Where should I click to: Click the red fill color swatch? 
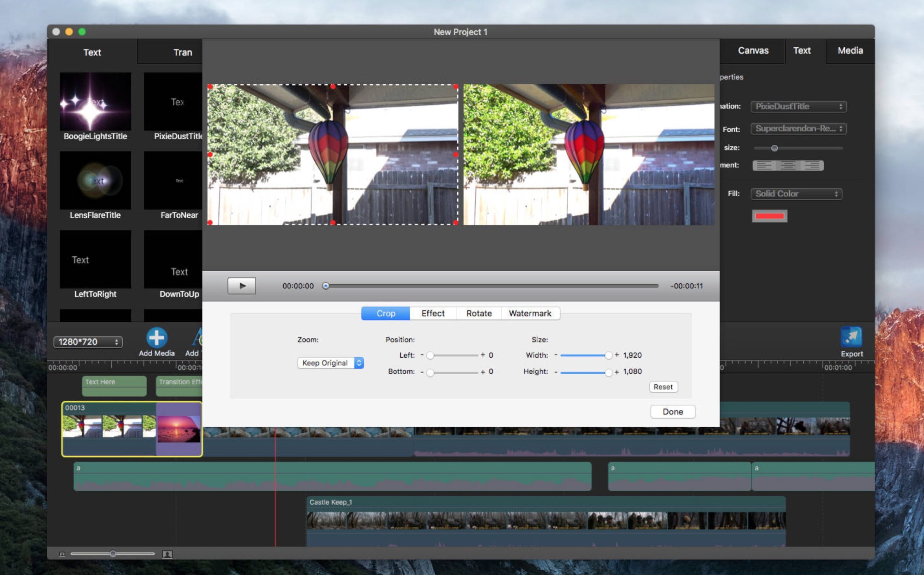click(x=769, y=216)
